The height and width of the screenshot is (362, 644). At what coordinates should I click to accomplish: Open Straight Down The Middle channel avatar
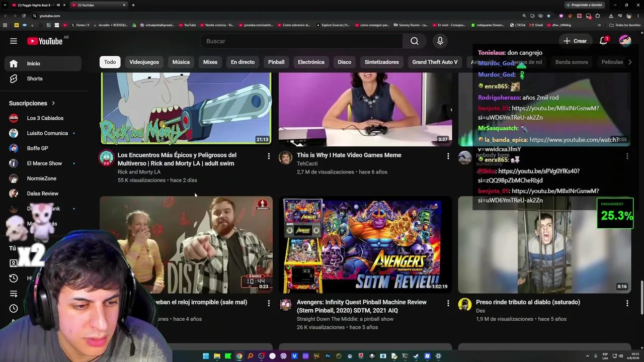(x=285, y=305)
